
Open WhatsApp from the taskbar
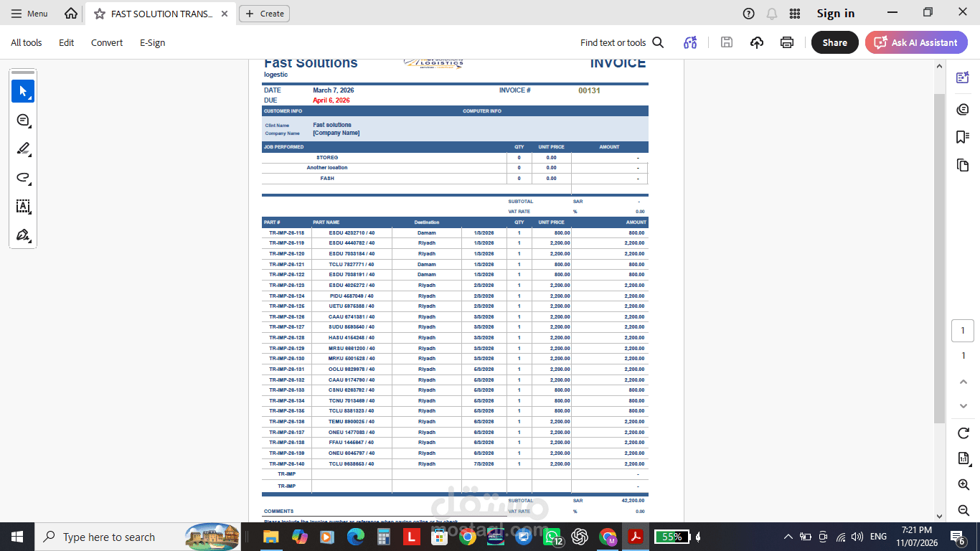(552, 537)
